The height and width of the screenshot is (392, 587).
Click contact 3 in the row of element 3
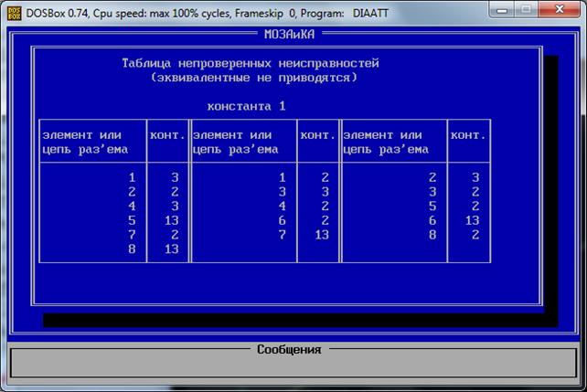(x=325, y=192)
